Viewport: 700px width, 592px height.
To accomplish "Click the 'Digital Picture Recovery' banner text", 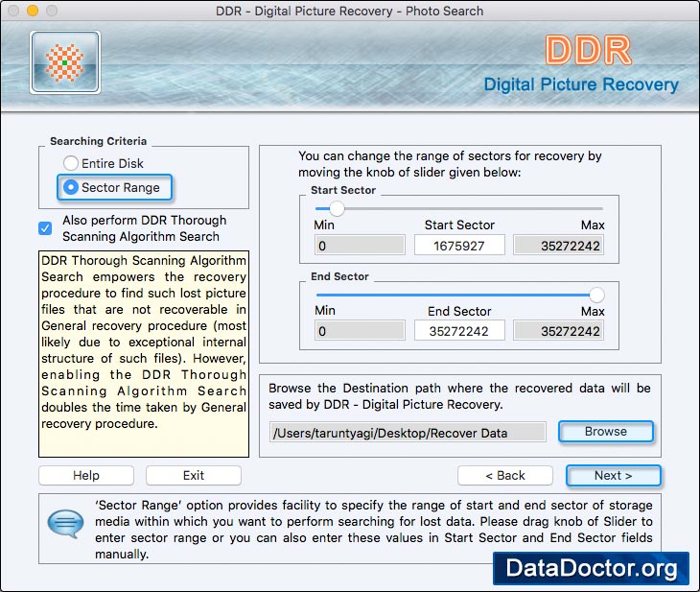I will tap(581, 84).
